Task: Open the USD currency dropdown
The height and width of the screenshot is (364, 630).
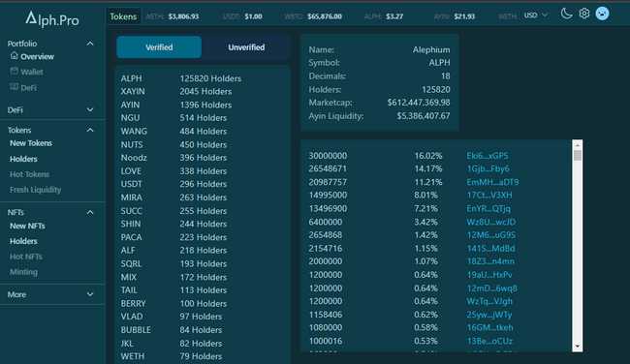Action: click(536, 15)
